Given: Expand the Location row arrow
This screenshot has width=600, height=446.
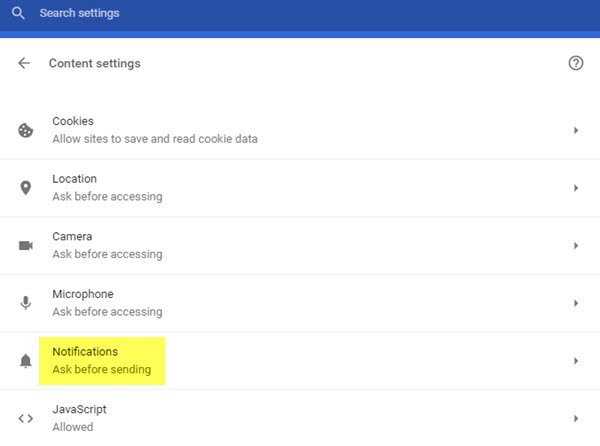Looking at the screenshot, I should pos(576,188).
